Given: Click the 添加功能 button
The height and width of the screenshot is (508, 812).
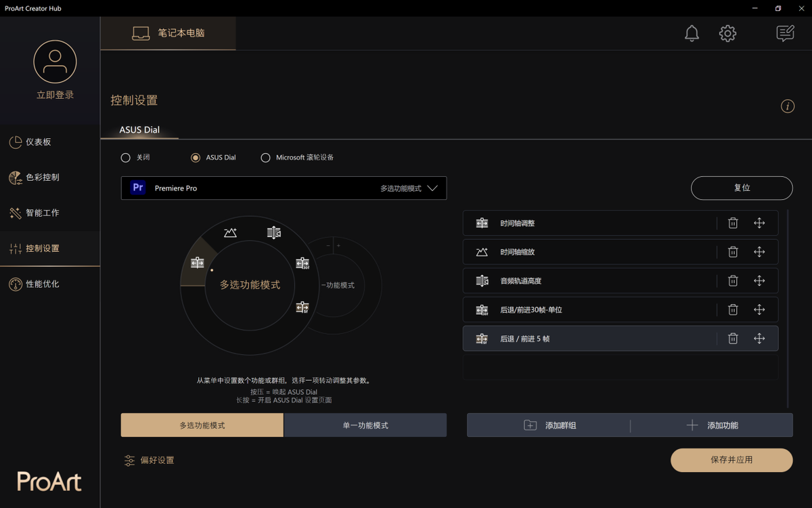Looking at the screenshot, I should coord(712,425).
